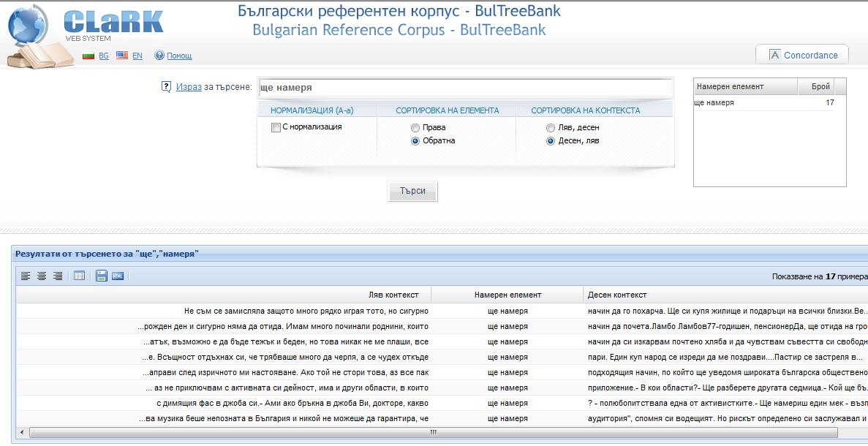
Task: Switch language with the BG link
Action: click(104, 56)
